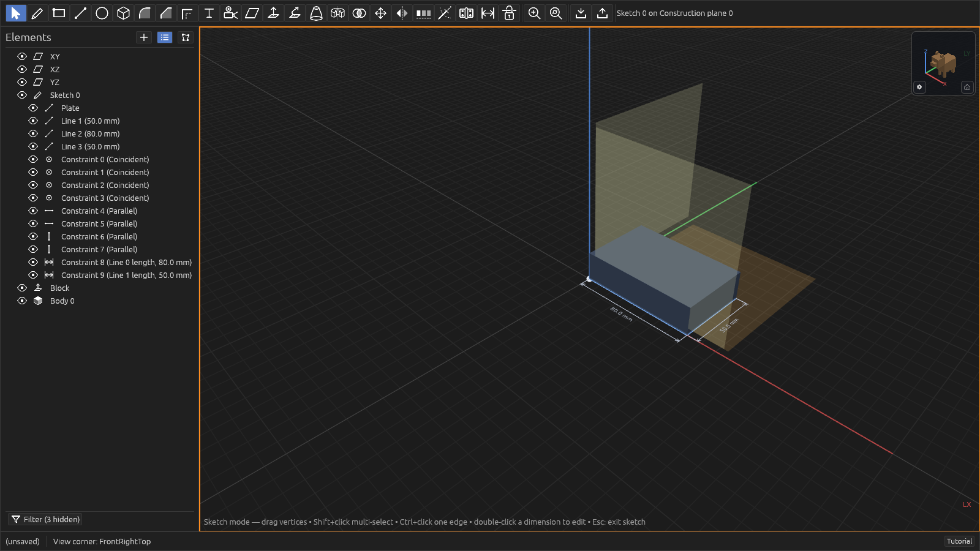Select Constraint 8 Line 0 length row

pyautogui.click(x=126, y=262)
